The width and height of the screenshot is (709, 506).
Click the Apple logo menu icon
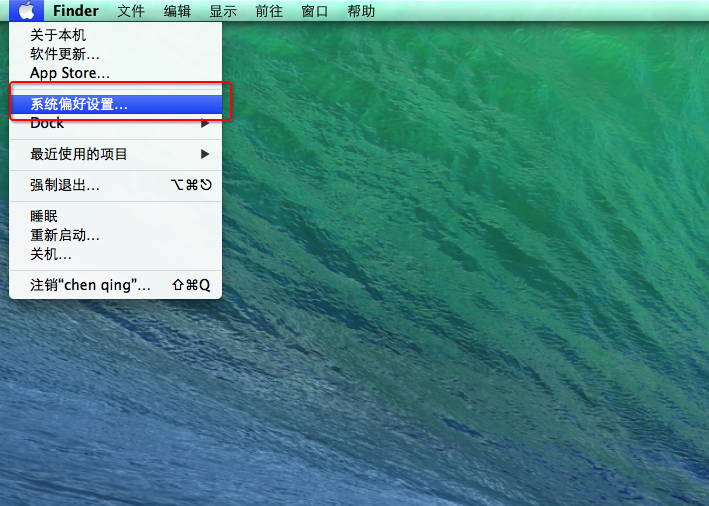pos(26,11)
